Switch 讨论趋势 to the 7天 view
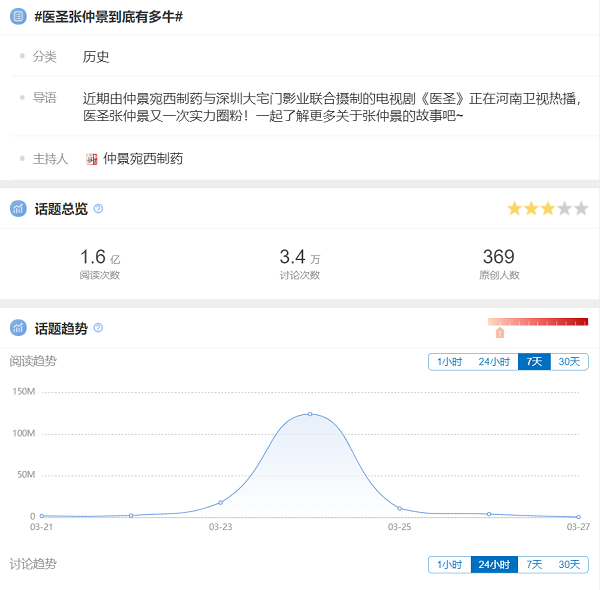Viewport: 600px width, 590px height. (534, 565)
